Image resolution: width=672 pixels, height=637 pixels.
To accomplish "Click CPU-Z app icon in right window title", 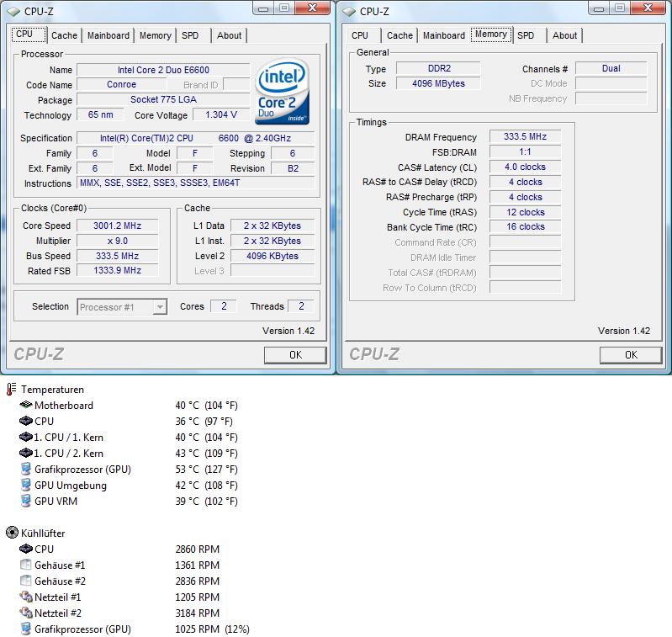I will 349,11.
